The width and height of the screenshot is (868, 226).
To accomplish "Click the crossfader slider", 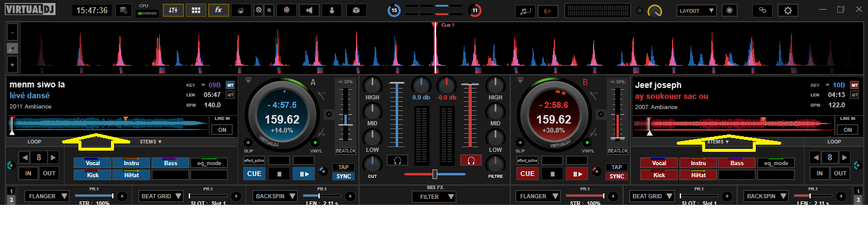I will (434, 174).
